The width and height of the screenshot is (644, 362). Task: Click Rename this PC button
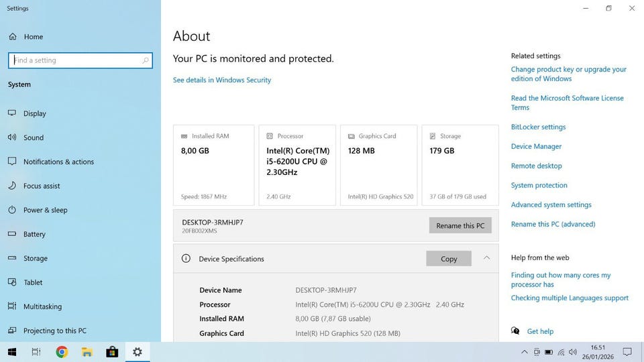(x=460, y=225)
